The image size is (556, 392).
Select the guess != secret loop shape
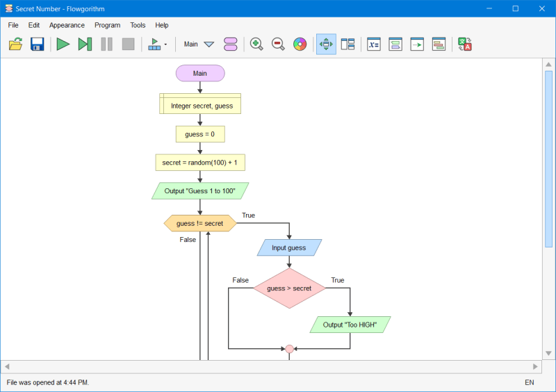coord(200,223)
